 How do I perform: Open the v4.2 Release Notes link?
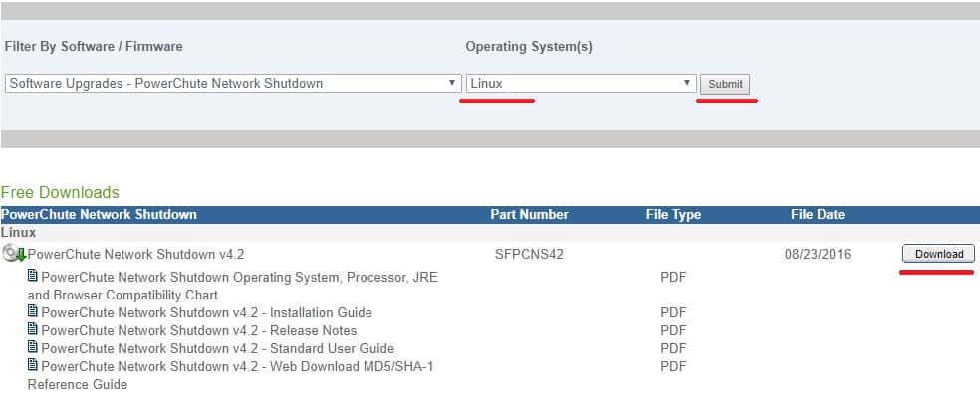coord(199,331)
